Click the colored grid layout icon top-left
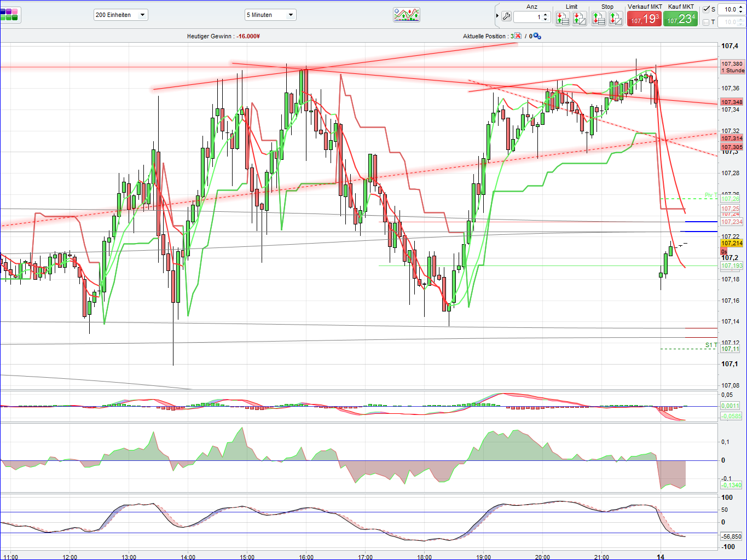Viewport: 747px width, 560px height. tap(9, 15)
